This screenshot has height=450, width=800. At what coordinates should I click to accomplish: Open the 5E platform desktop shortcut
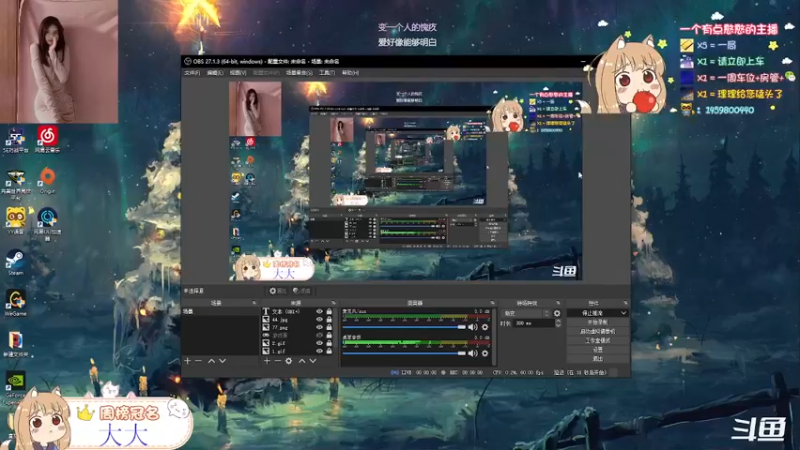pos(15,139)
